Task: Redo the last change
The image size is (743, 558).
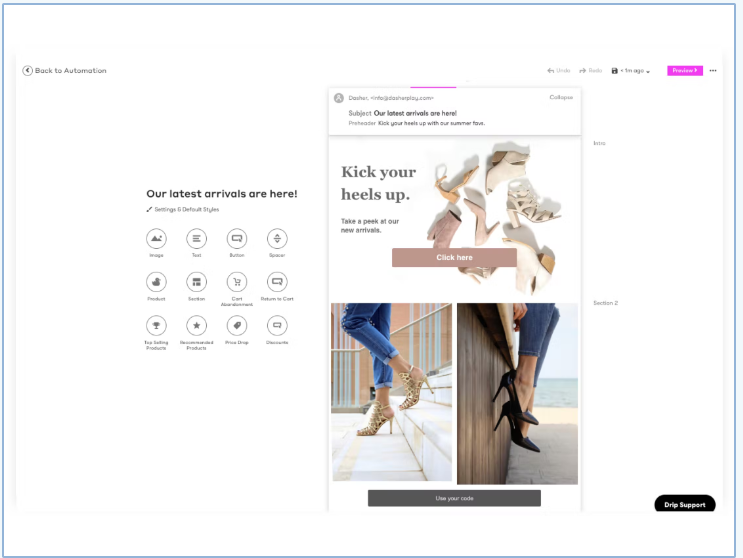Action: click(x=590, y=71)
